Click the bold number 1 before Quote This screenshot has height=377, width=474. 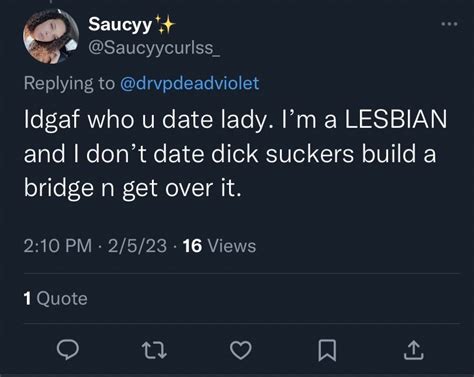(27, 298)
